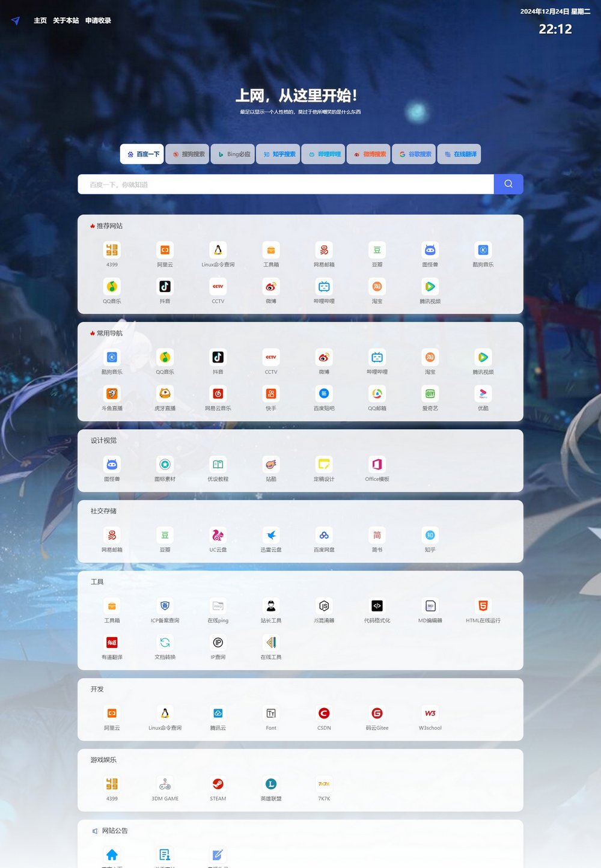Viewport: 601px width, 868px height.
Task: Open 迅雷云盘 shortcut
Action: coord(271,536)
